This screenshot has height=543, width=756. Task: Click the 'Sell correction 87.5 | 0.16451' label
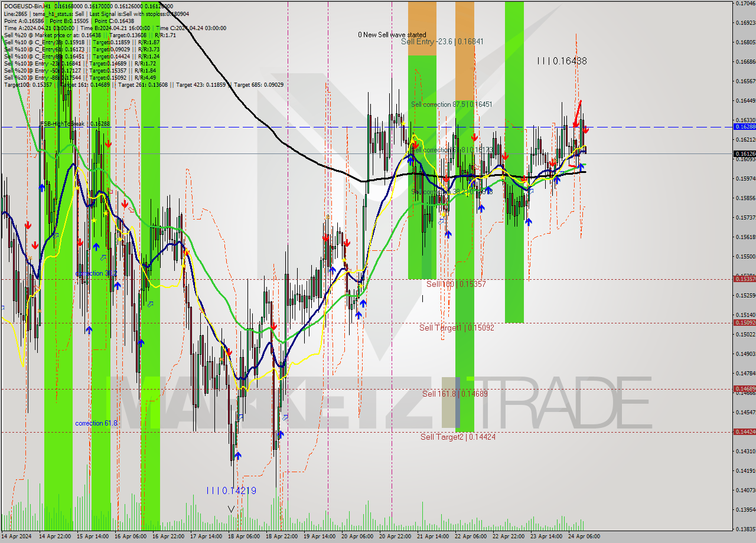[x=452, y=104]
